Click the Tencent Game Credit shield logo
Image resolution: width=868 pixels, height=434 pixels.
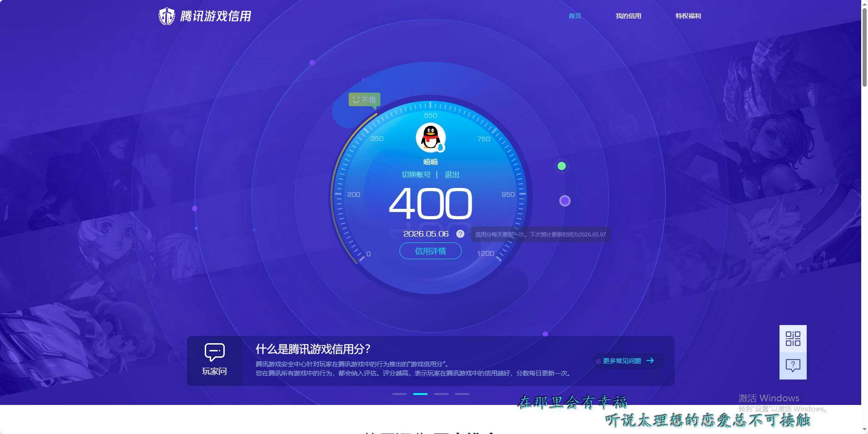point(167,16)
